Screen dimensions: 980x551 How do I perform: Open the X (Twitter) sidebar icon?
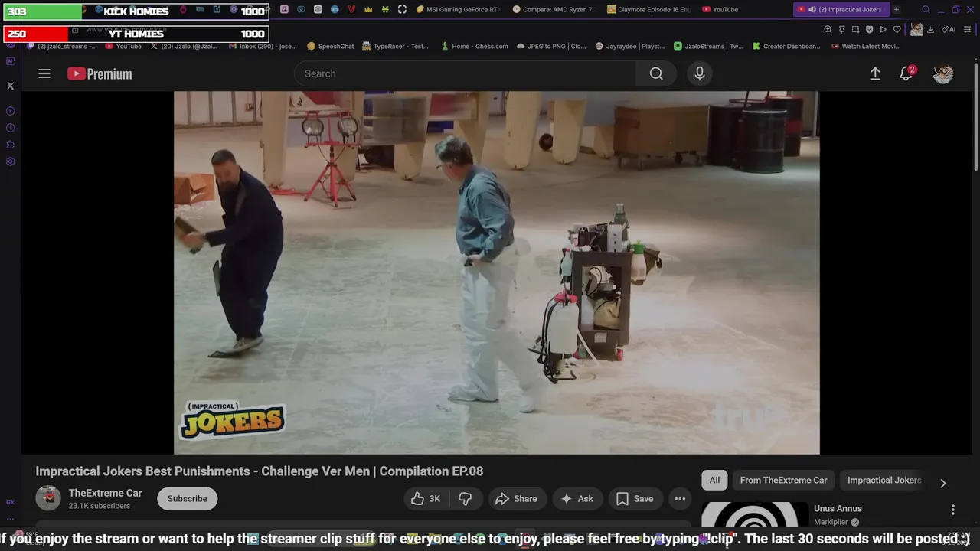click(10, 86)
